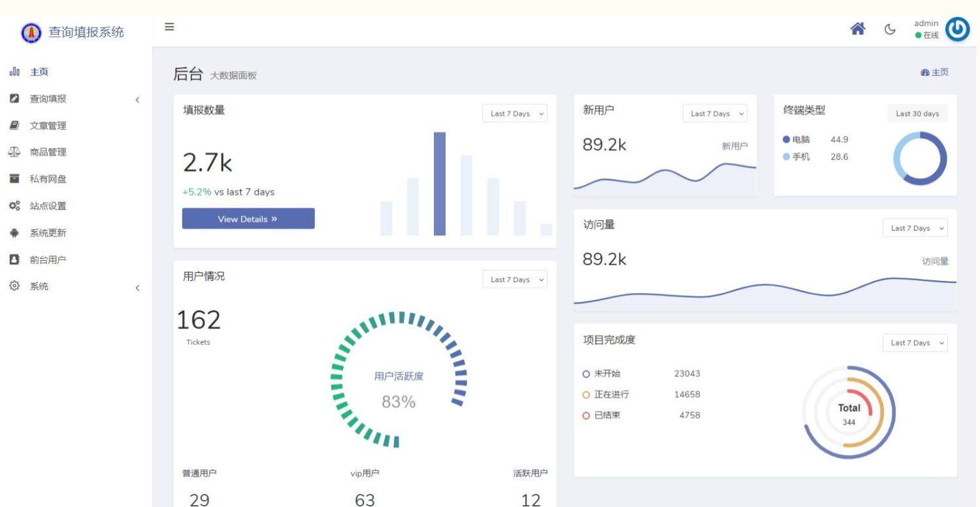Click the blue power avatar icon
This screenshot has width=980, height=507.
[958, 29]
